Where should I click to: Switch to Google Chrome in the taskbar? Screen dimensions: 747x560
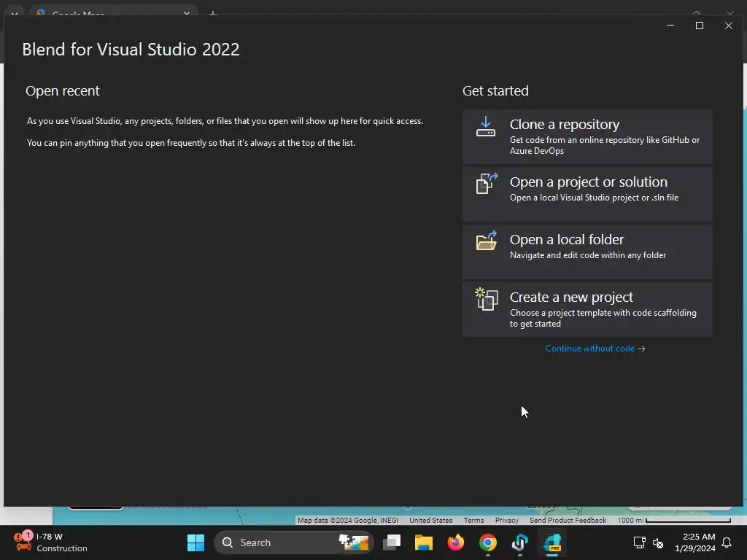[x=488, y=542]
